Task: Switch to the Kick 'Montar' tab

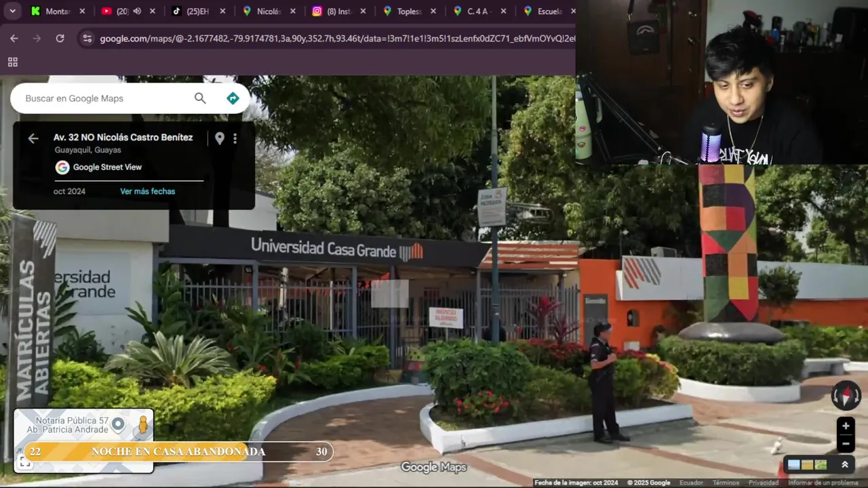Action: click(x=58, y=11)
